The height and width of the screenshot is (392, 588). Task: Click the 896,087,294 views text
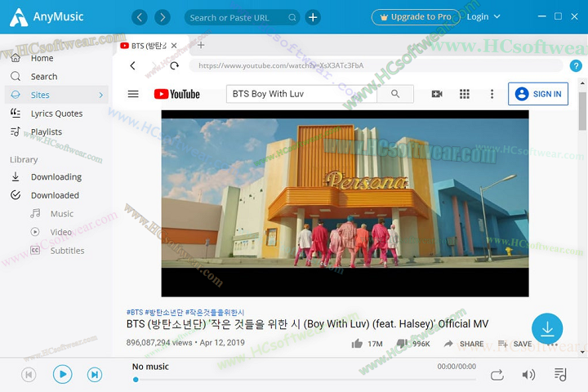(x=159, y=342)
